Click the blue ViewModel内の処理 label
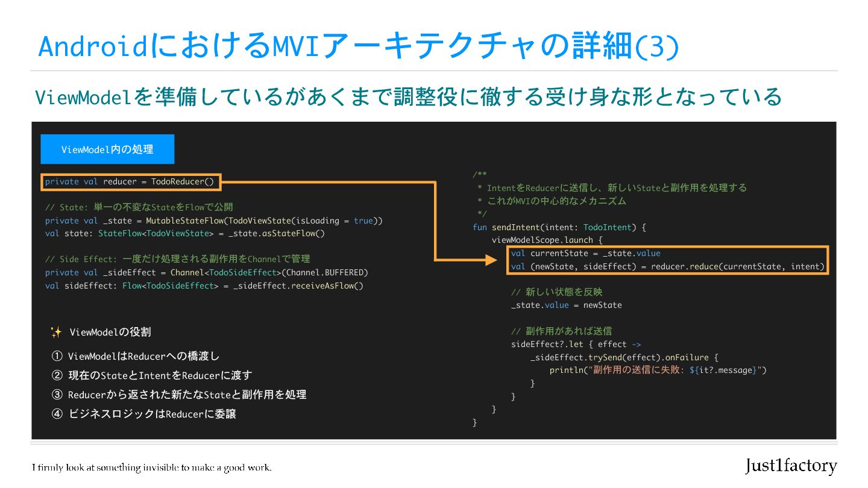This screenshot has height=488, width=868. (x=107, y=149)
